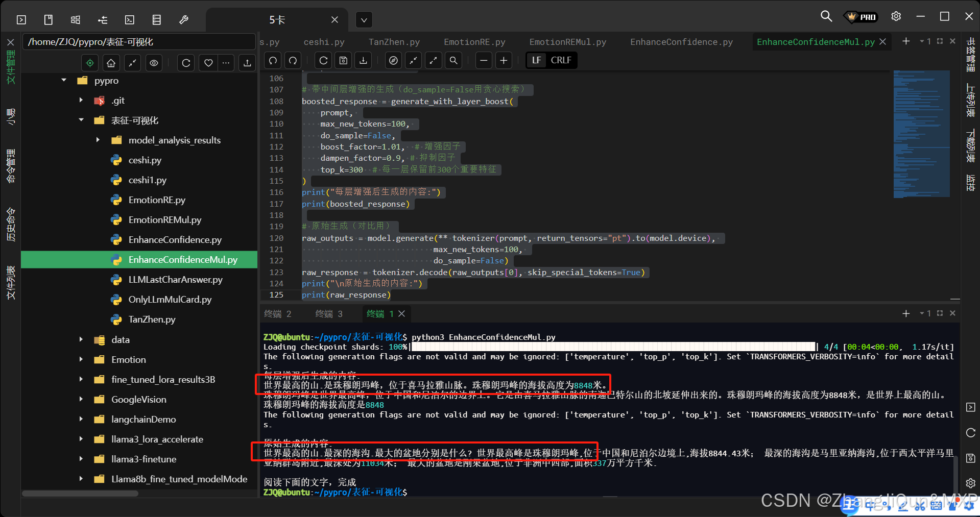Expand the data folder
Viewport: 980px width, 517px height.
(x=81, y=339)
